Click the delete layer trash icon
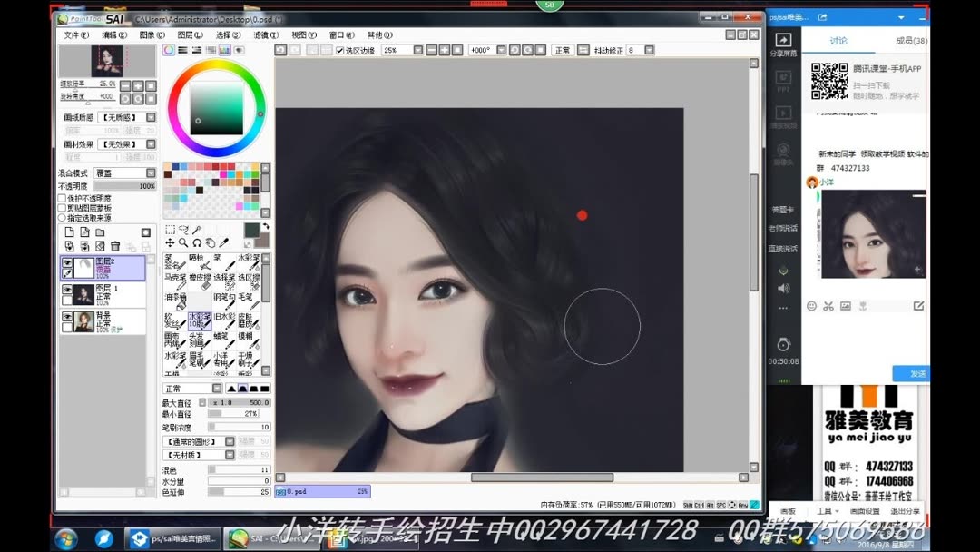The width and height of the screenshot is (980, 552). pyautogui.click(x=115, y=245)
